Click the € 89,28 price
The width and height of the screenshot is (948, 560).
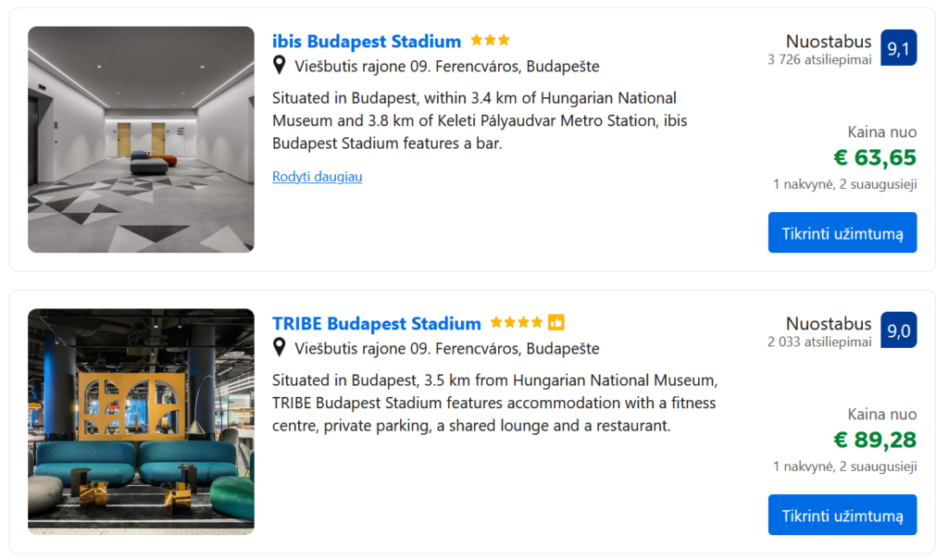(874, 440)
